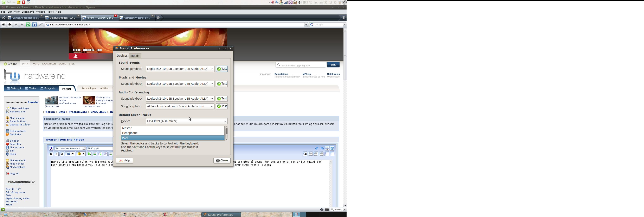Click the Sound Preferences taskbar entry
The width and height of the screenshot is (644, 217).
pos(221,215)
